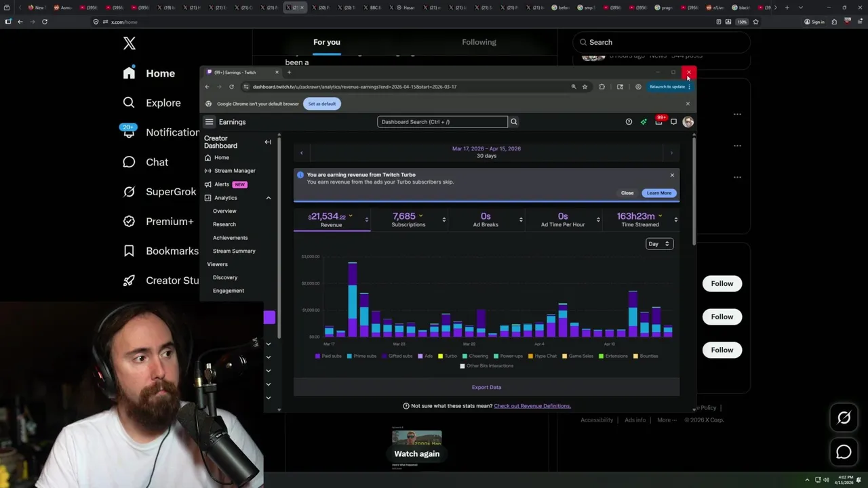Viewport: 868px width, 488px height.
Task: Click Set as default browser button
Action: tap(322, 104)
